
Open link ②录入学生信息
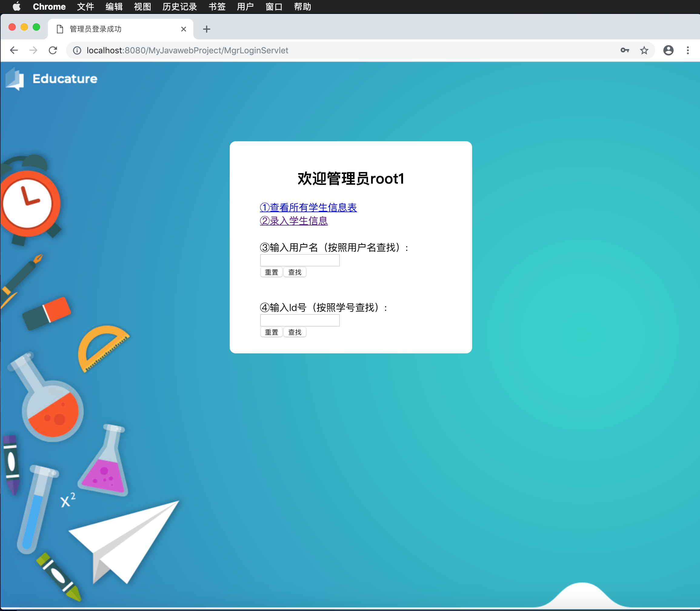pyautogui.click(x=294, y=221)
